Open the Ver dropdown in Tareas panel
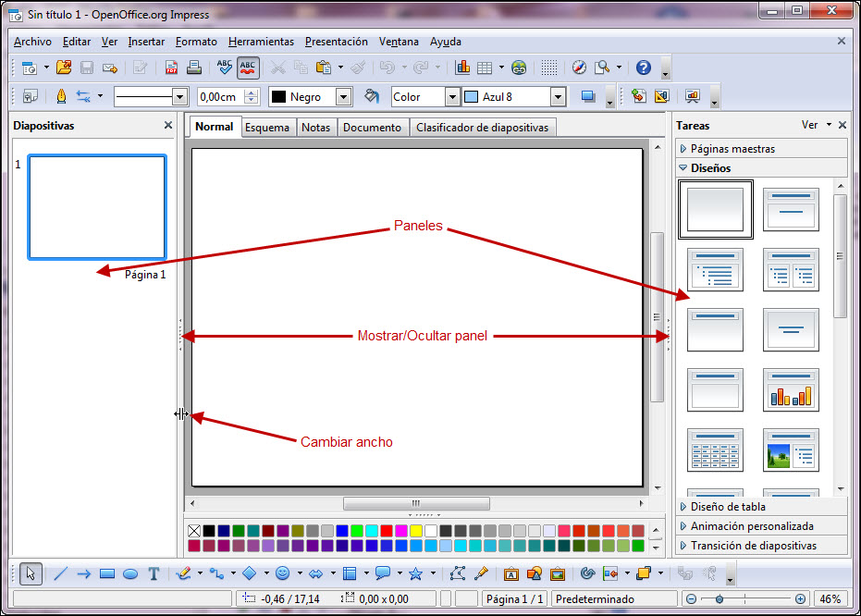Image resolution: width=861 pixels, height=616 pixels. [816, 125]
